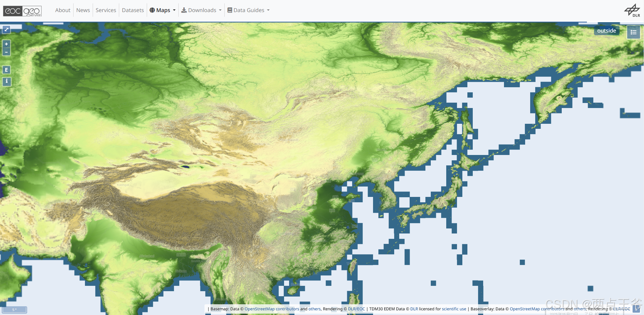The height and width of the screenshot is (315, 644).
Task: Open the Datasets page
Action: tap(133, 10)
